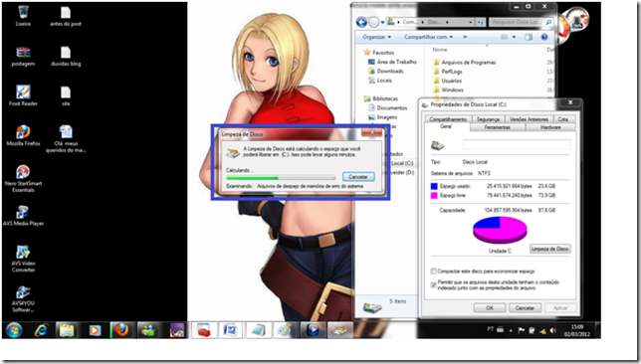Go back in the Explorer window
Screen dimensions: 641x364
pyautogui.click(x=361, y=22)
